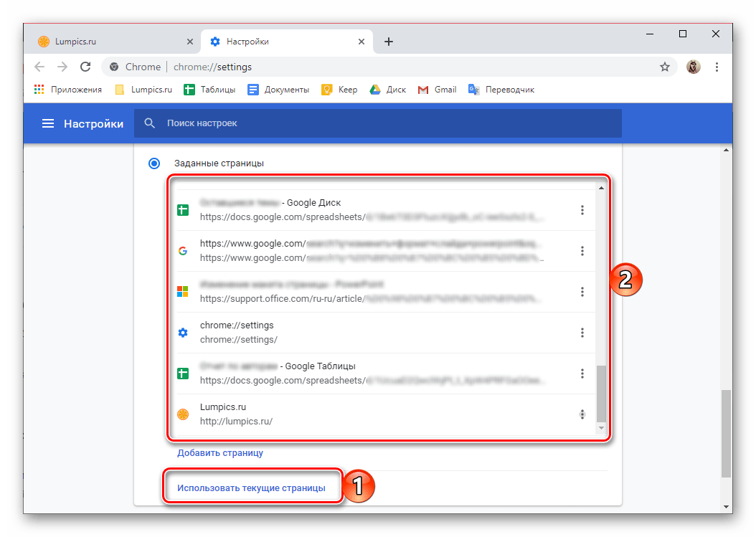Click the orange Lumpics.ru favicon in list

pos(183,414)
